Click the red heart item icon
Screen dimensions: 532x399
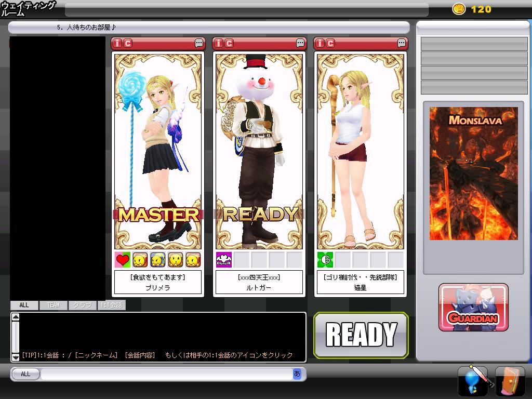click(x=123, y=260)
